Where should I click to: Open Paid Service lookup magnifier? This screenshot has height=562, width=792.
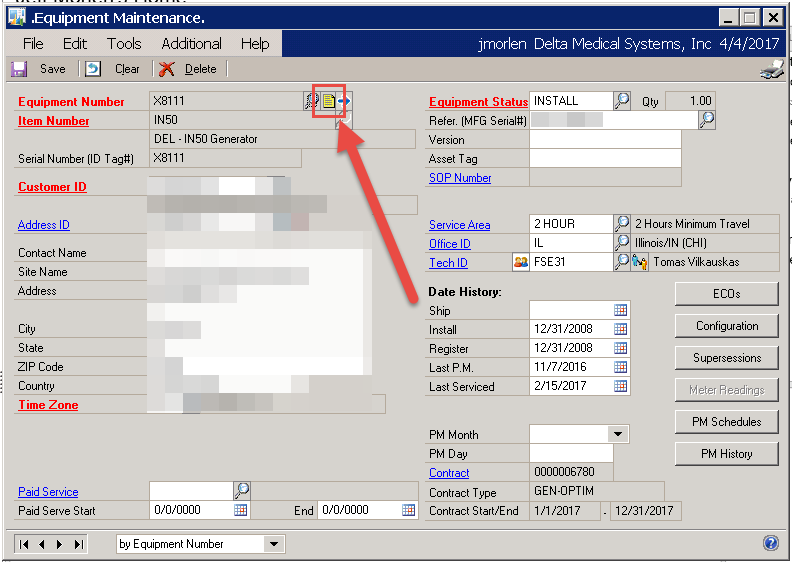click(x=242, y=490)
